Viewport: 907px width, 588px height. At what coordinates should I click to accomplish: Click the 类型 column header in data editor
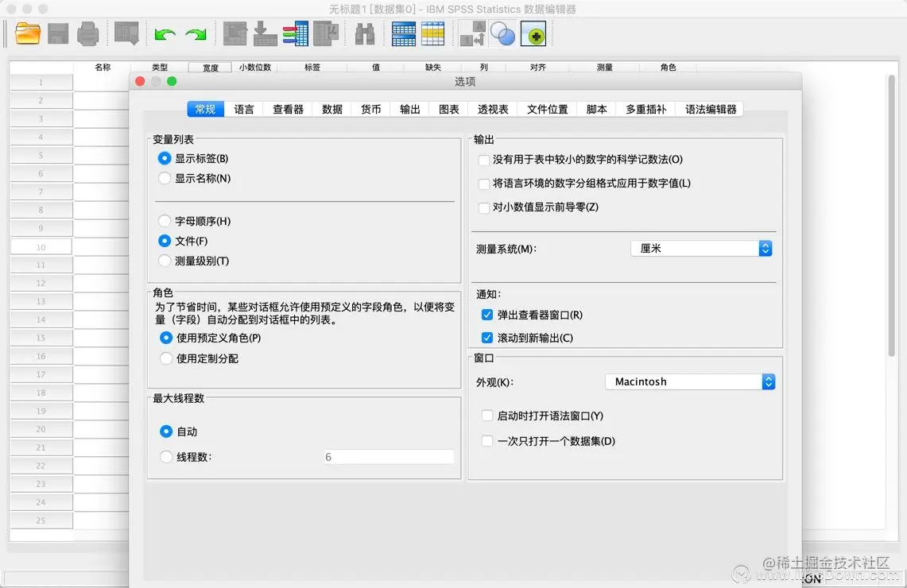[x=160, y=67]
